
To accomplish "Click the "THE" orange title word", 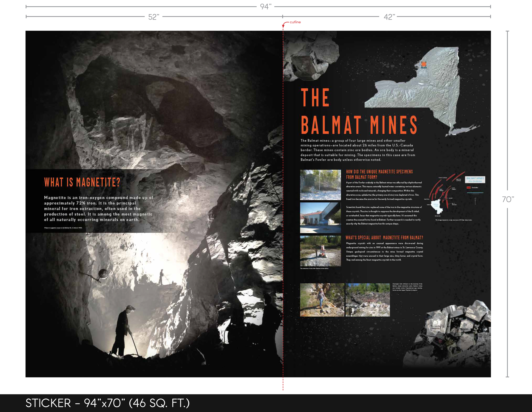I will [315, 97].
